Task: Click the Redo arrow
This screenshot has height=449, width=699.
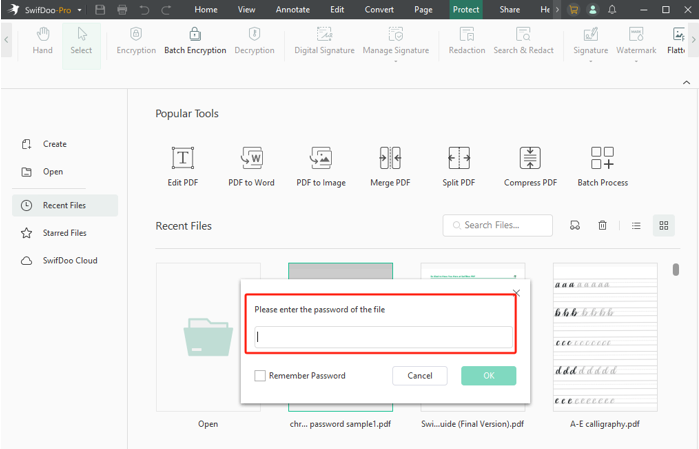Action: [166, 9]
